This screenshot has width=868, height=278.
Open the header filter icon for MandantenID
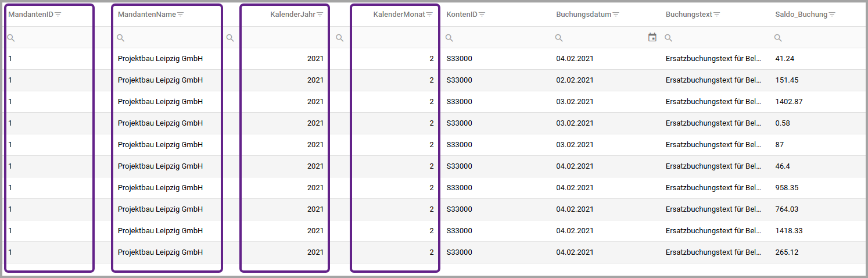tap(58, 15)
